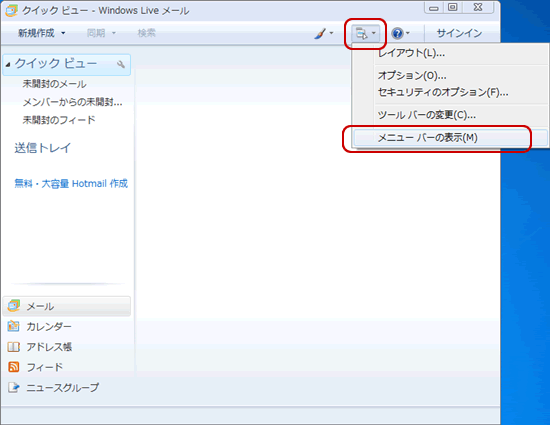Click the Menus toolbar icon
The width and height of the screenshot is (550, 425).
point(361,33)
